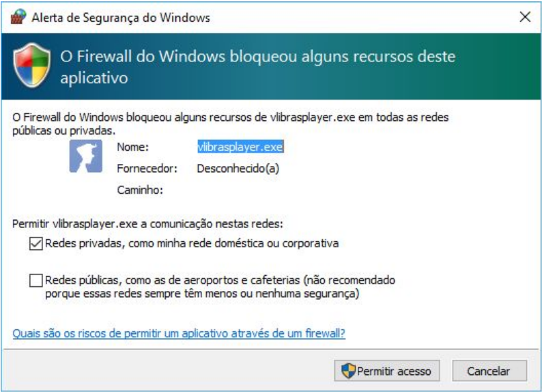Enable the Redes públicas checkbox
Screen dimensions: 542x392
coord(36,281)
